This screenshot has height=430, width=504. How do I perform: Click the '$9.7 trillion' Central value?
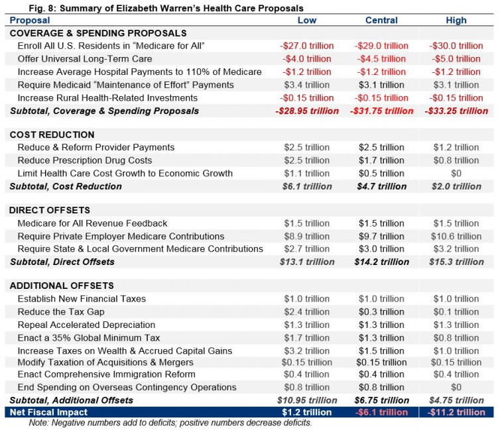[381, 236]
